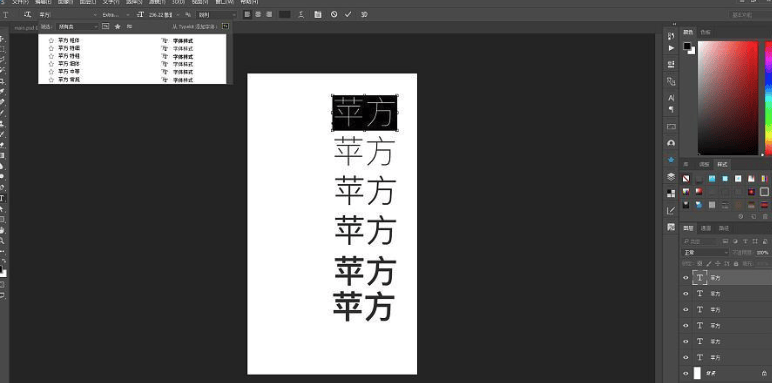Select the 背景 layer thumbnail
Screen dimensions: 772x383
tap(697, 373)
